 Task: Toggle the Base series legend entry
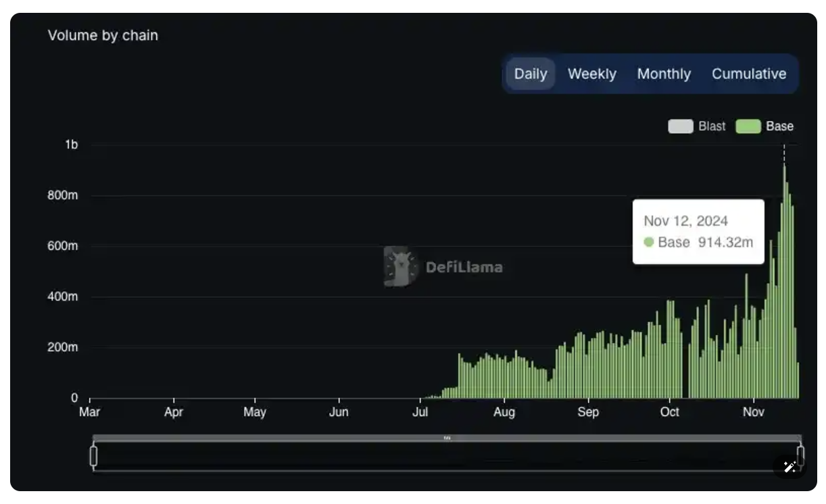(x=764, y=126)
